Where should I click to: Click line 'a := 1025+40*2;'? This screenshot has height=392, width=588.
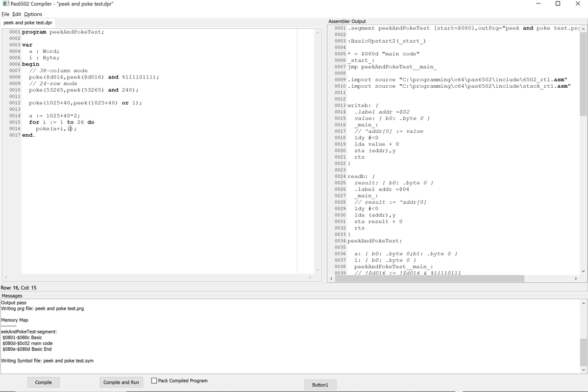point(54,116)
